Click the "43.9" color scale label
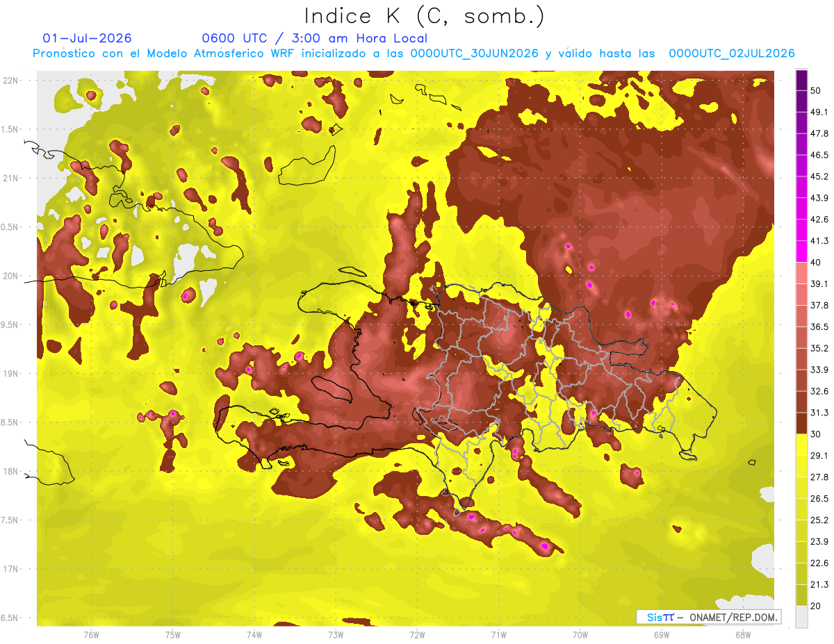Viewport: 834px width, 644px height. tap(819, 198)
